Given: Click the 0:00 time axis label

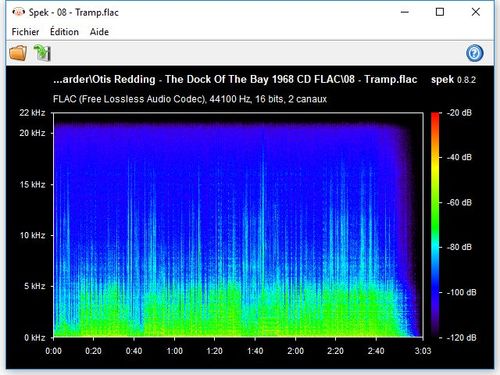Looking at the screenshot, I should [x=53, y=351].
